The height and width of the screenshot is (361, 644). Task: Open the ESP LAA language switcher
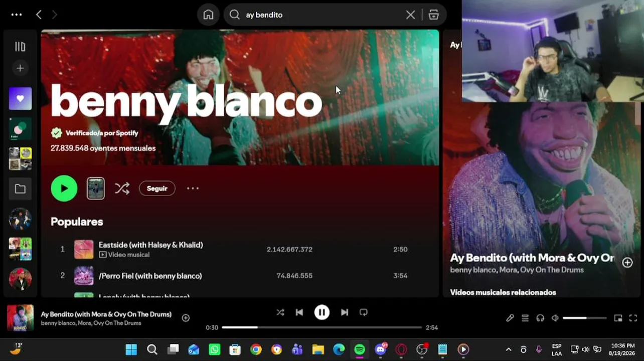[x=557, y=349]
